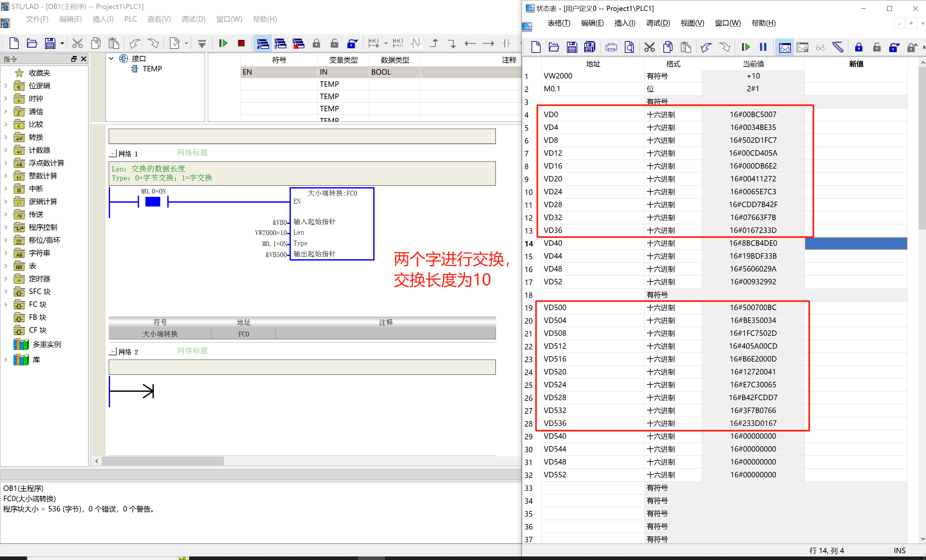Open 查看(V) menu in STL/LAD window
The image size is (926, 560).
click(159, 19)
